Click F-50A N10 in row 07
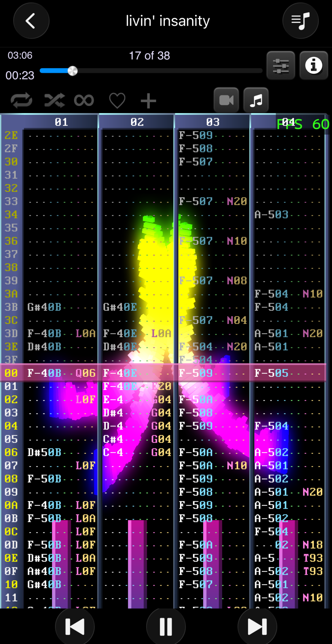 pyautogui.click(x=213, y=465)
